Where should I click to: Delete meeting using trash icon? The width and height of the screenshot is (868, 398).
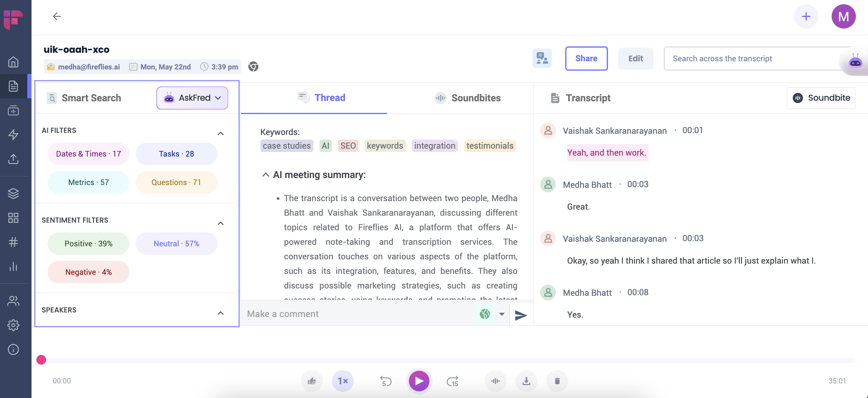point(557,381)
